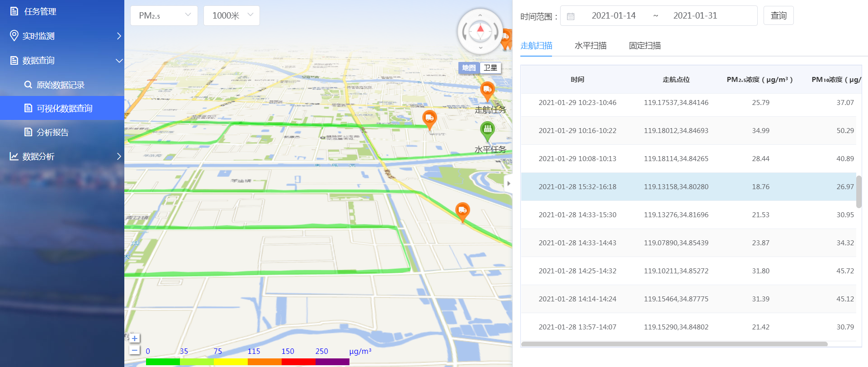Image resolution: width=868 pixels, height=367 pixels.
Task: Switch map to 地图 map view
Action: tap(469, 68)
